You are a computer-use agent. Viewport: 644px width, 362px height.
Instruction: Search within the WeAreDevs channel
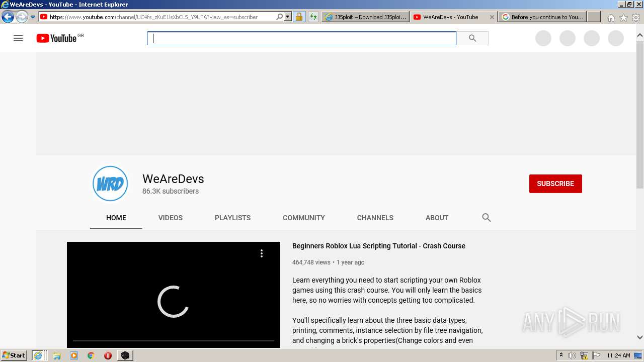tap(486, 218)
